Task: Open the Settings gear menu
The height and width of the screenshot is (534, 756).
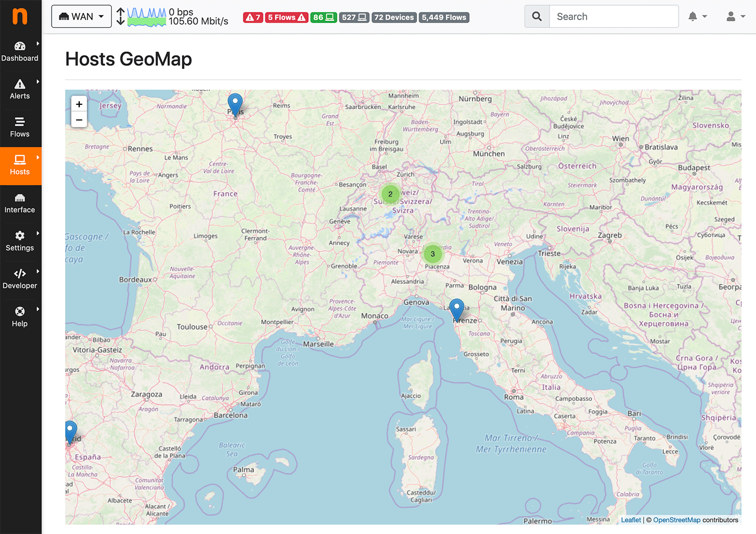Action: 20,241
